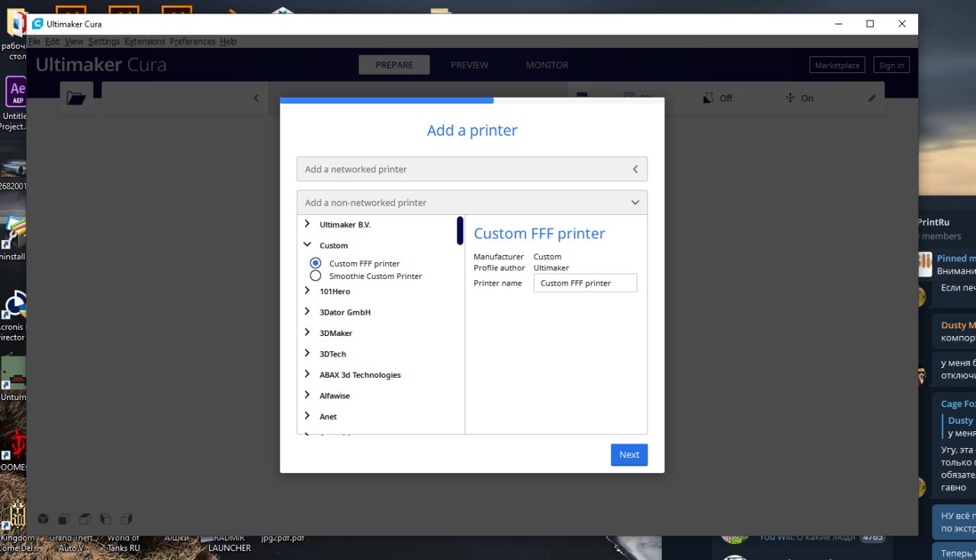Click the Printer name input field
This screenshot has width=976, height=560.
pyautogui.click(x=586, y=283)
